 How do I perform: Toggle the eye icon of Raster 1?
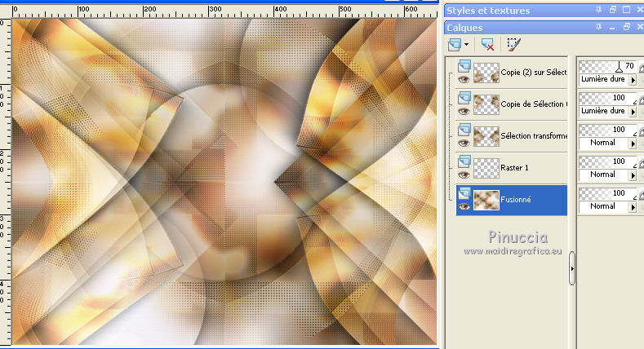[464, 174]
